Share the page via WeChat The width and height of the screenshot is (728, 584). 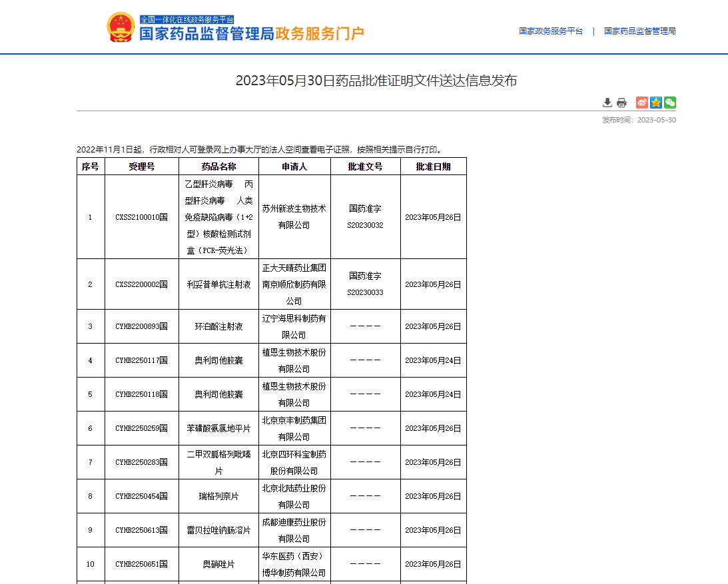669,103
